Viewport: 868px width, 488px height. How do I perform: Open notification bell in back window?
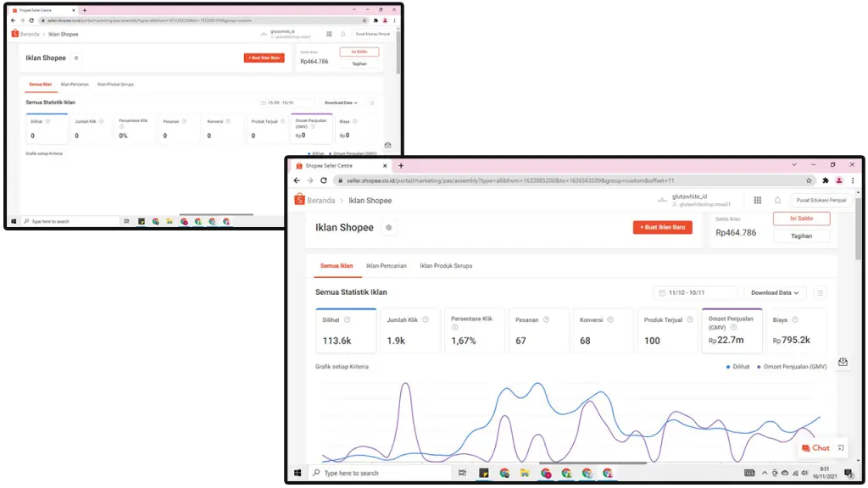tap(342, 34)
